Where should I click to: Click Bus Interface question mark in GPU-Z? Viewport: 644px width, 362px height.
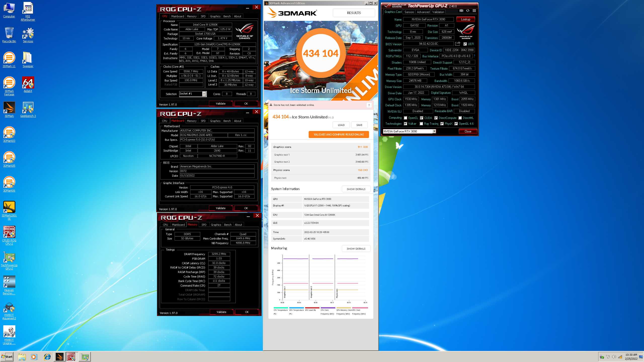(474, 56)
